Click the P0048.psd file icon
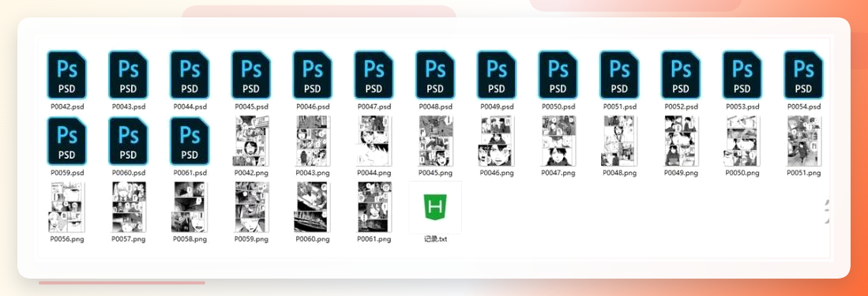This screenshot has width=868, height=296. [436, 75]
